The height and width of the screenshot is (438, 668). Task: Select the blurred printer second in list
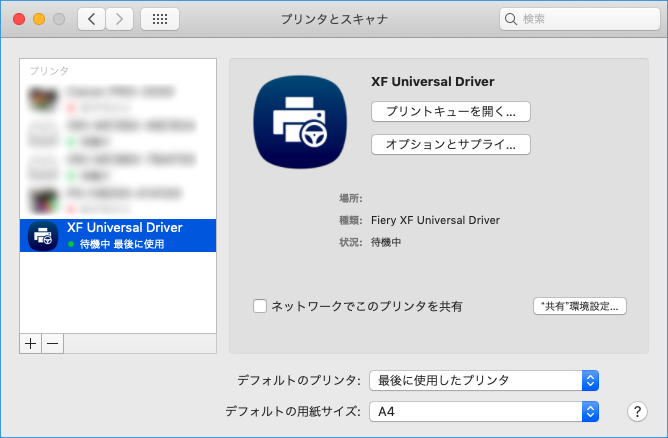118,133
